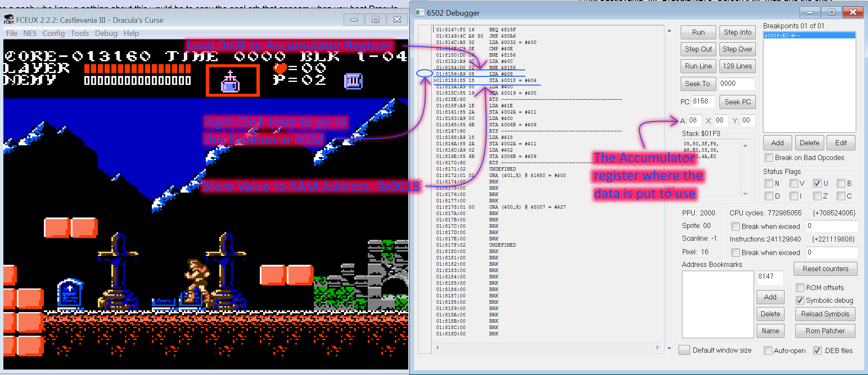Screen dimensions: 868x375
Task: Add an address bookmark with the Bookmarks Add button
Action: (x=770, y=297)
